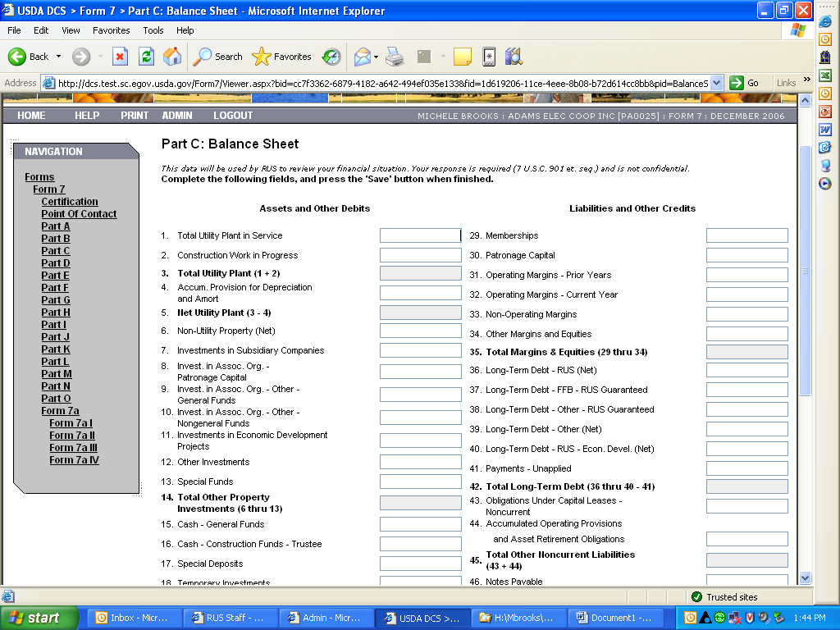The height and width of the screenshot is (630, 840).
Task: Click the page scrollbar up arrow
Action: [x=805, y=100]
